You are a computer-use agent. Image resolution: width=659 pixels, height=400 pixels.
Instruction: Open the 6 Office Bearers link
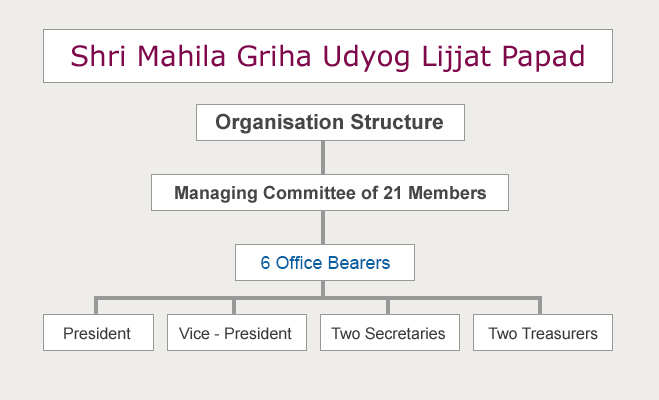click(x=324, y=263)
